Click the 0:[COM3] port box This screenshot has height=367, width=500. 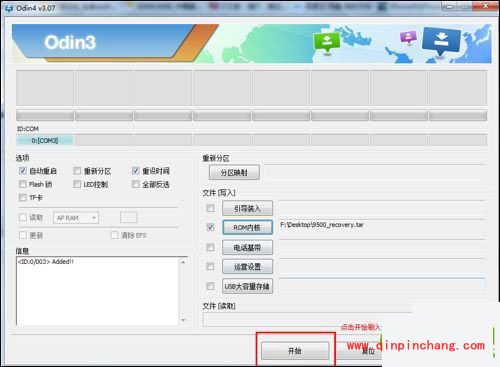coord(45,140)
